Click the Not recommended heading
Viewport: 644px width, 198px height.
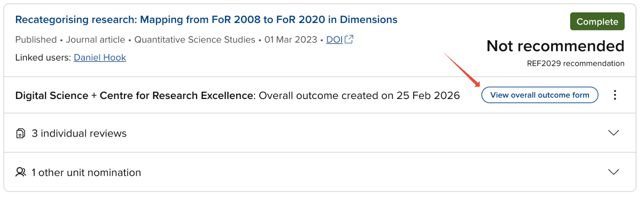[x=555, y=46]
